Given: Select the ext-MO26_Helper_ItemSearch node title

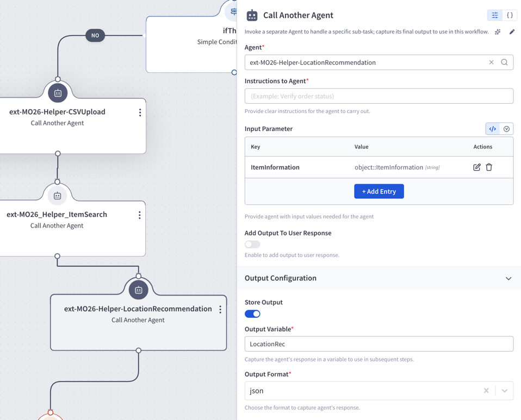Looking at the screenshot, I should click(x=57, y=215).
